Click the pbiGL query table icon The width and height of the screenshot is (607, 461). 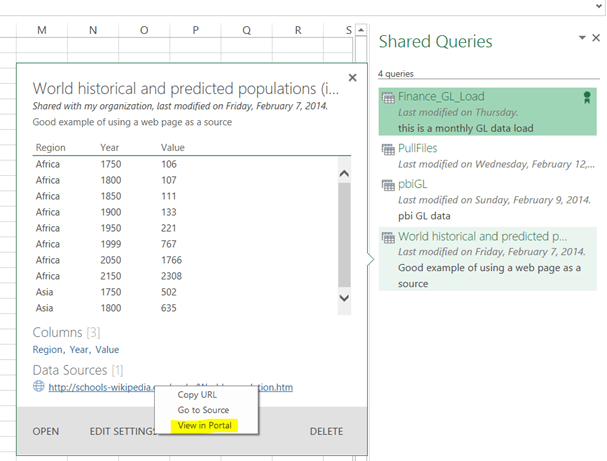(388, 185)
